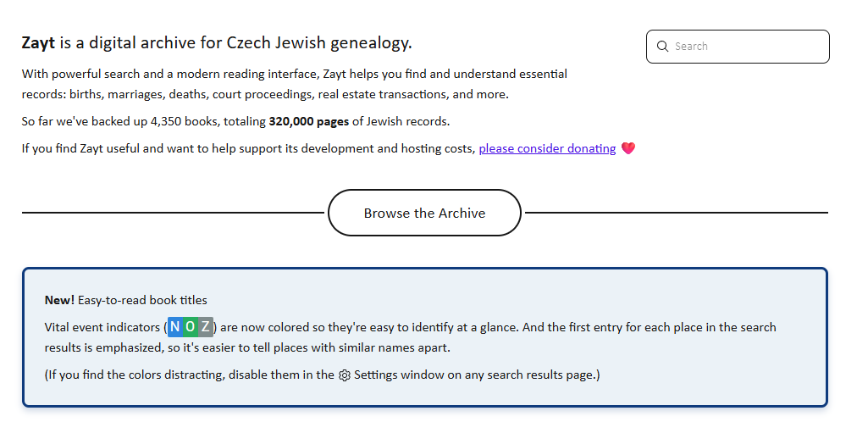Screen dimensions: 868x433
Task: Focus the Search input field
Action: [738, 47]
